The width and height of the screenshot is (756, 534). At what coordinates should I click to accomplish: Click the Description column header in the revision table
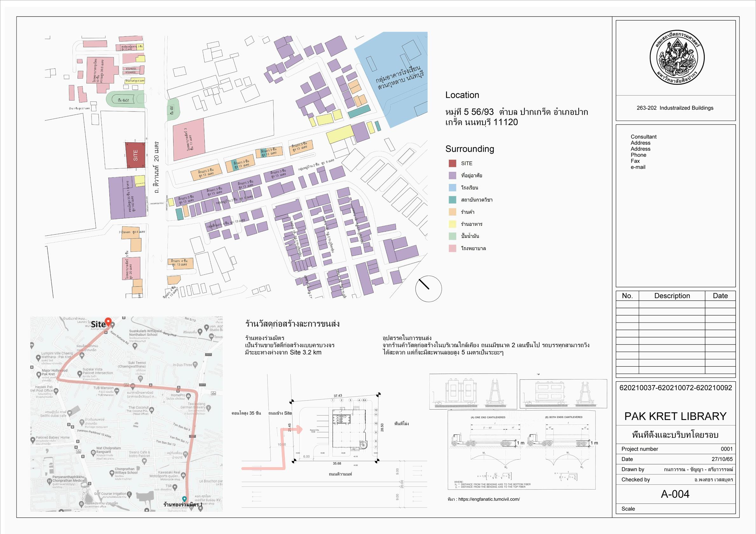(x=672, y=296)
